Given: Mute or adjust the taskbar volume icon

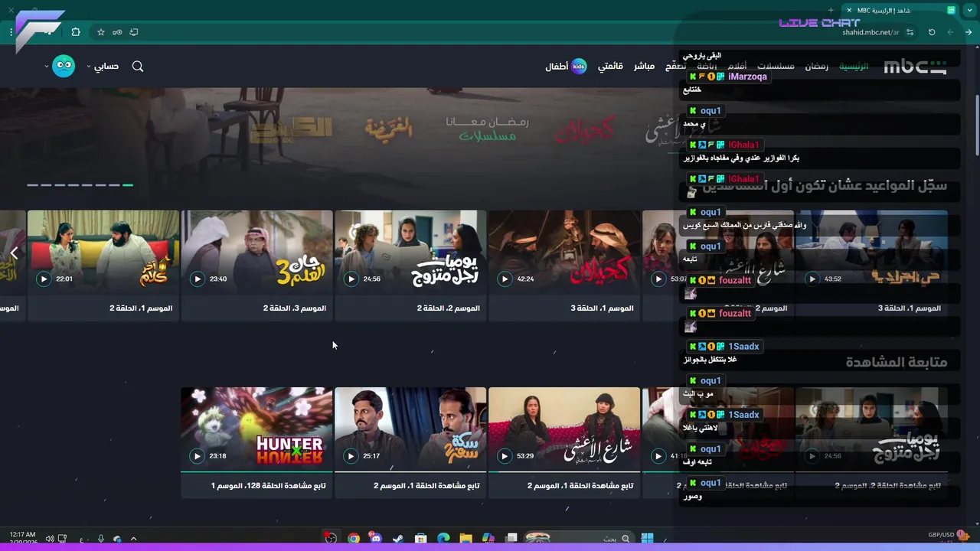Looking at the screenshot, I should pyautogui.click(x=49, y=539).
